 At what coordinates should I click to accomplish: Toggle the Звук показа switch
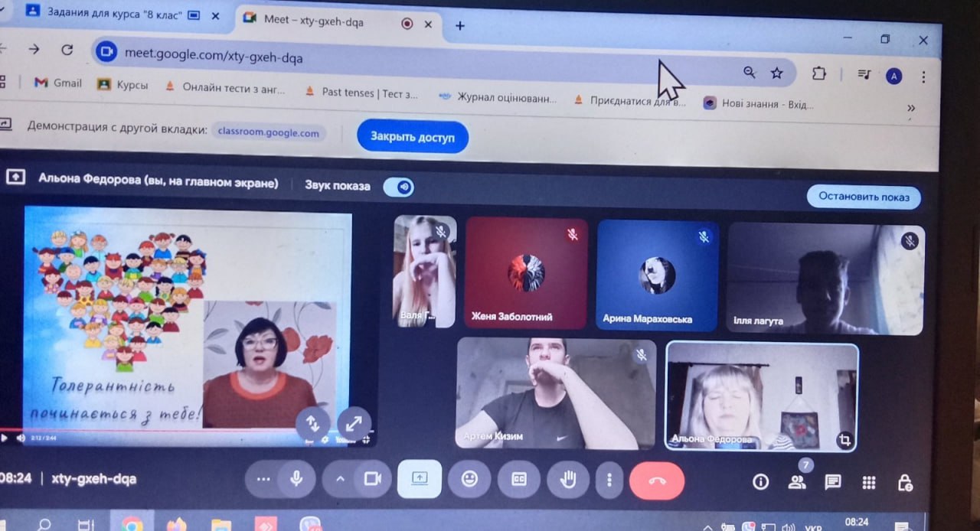point(399,187)
